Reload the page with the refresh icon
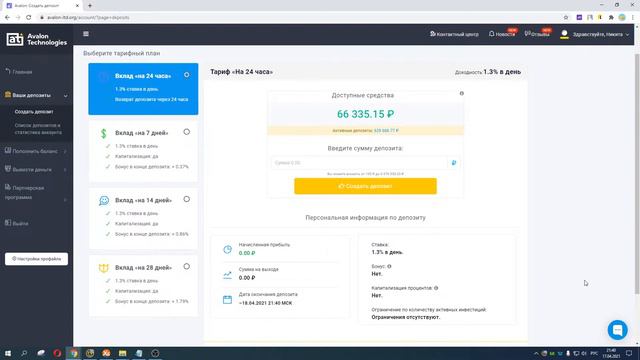 (29, 18)
